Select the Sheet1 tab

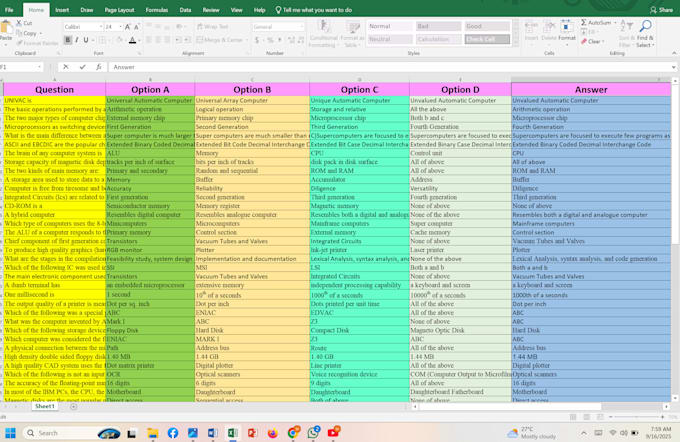[45, 406]
